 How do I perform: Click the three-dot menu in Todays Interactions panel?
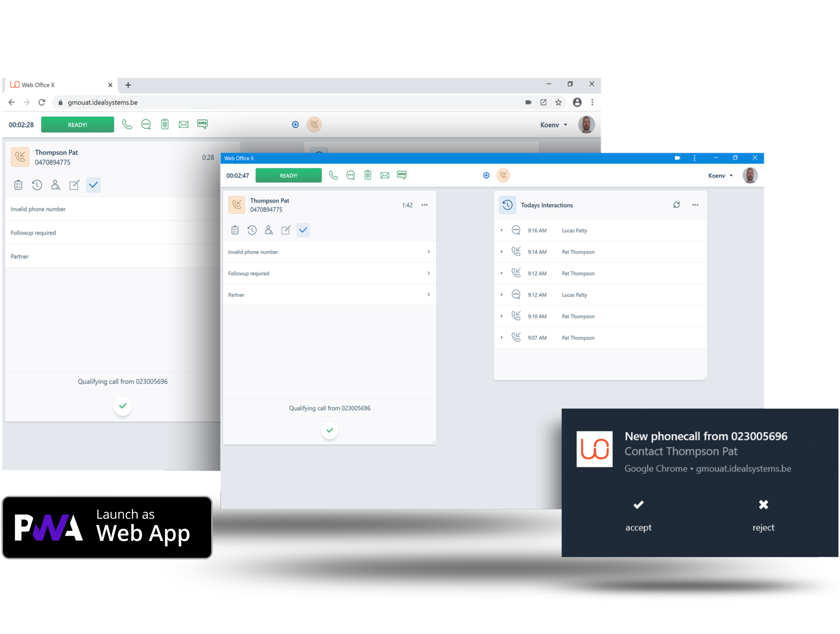tap(696, 205)
